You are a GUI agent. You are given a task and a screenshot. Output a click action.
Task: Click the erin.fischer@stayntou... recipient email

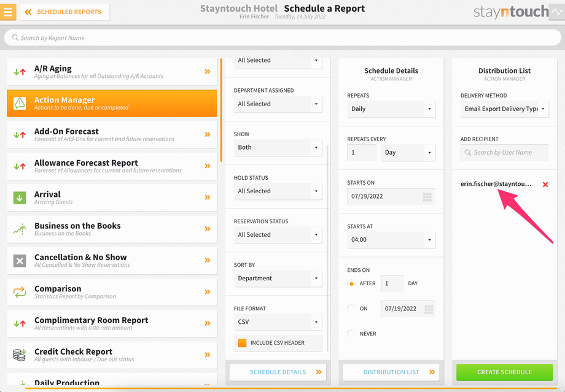496,184
